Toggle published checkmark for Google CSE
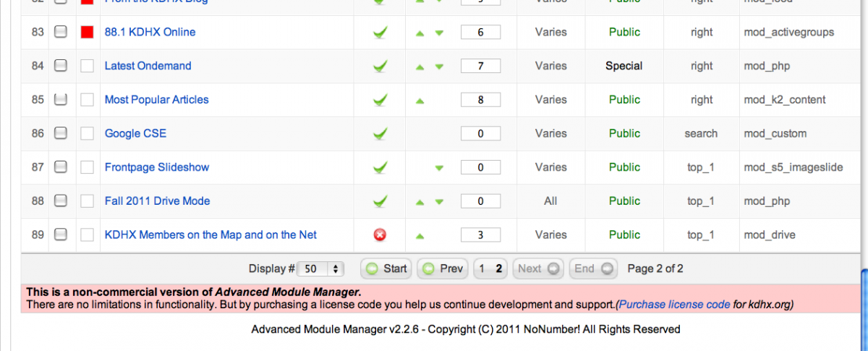The image size is (868, 351). (380, 134)
